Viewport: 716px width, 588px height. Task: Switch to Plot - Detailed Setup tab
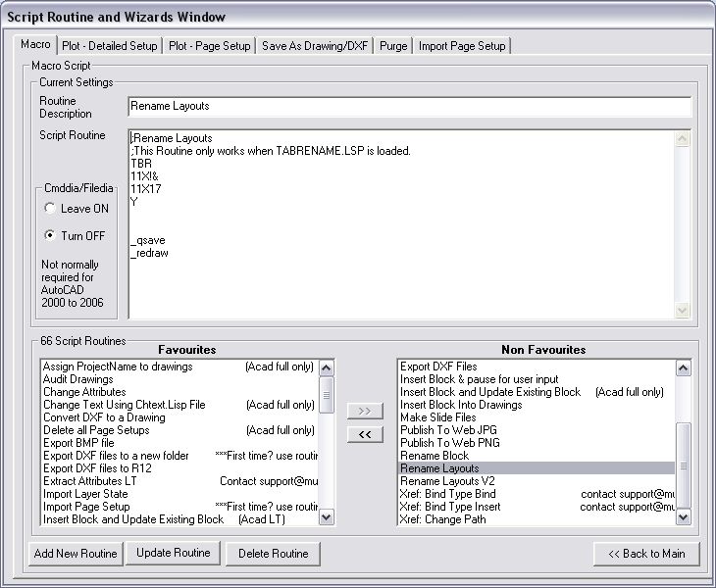point(109,46)
